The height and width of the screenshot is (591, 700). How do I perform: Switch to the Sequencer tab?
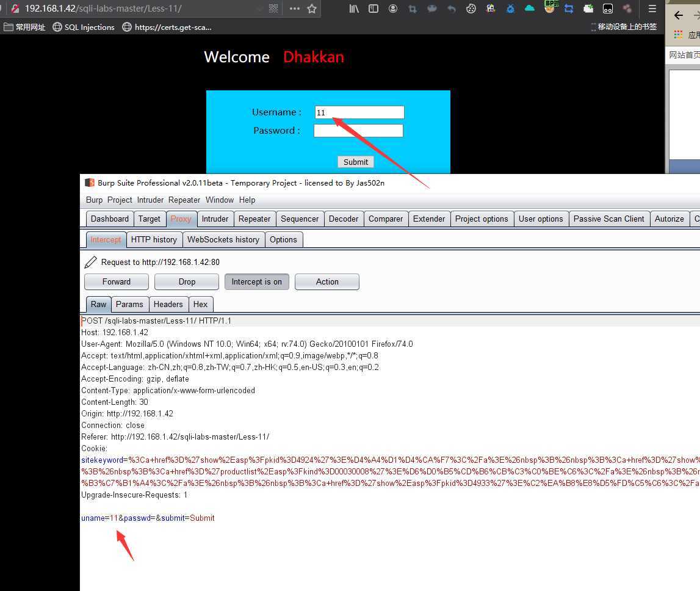coord(300,219)
